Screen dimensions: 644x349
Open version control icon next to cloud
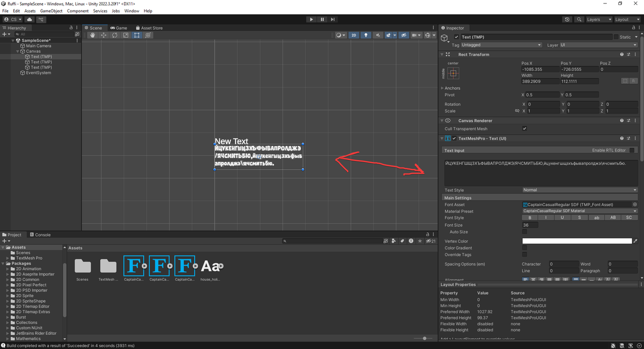tap(41, 19)
